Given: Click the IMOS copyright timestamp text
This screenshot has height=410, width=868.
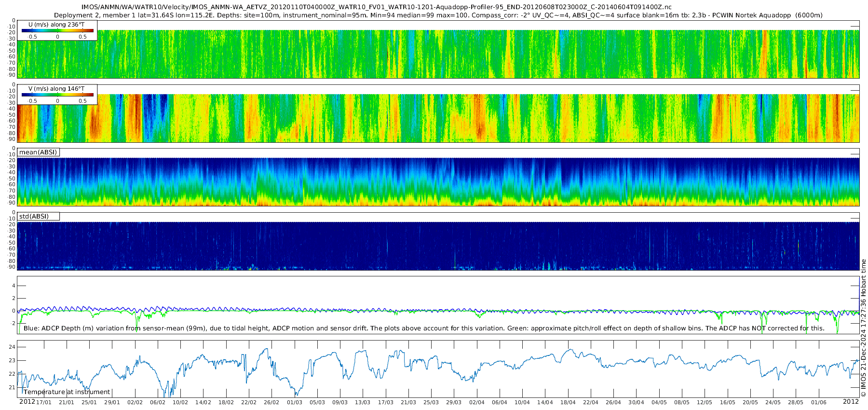Looking at the screenshot, I should pyautogui.click(x=863, y=328).
